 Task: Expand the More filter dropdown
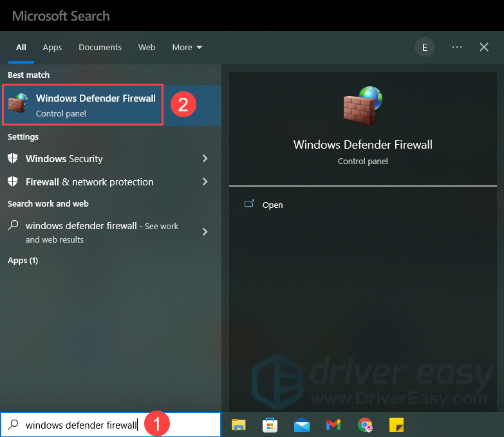click(187, 47)
